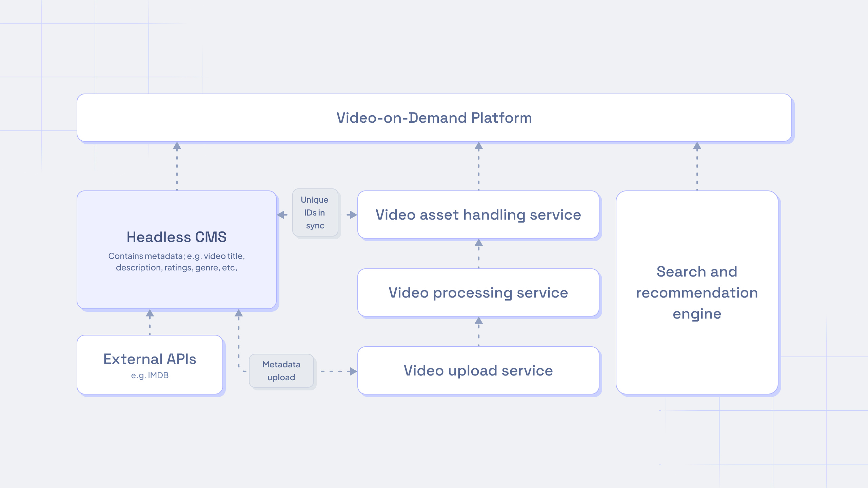The height and width of the screenshot is (488, 868).
Task: Select the Video processing service block
Action: coord(476,292)
